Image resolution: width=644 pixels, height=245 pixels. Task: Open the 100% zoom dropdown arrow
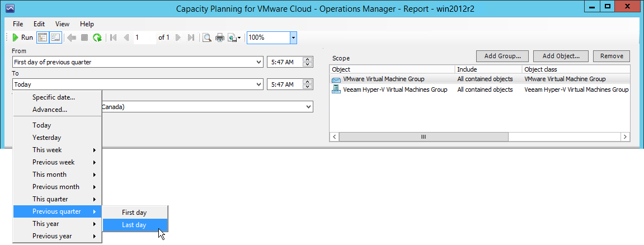[293, 37]
